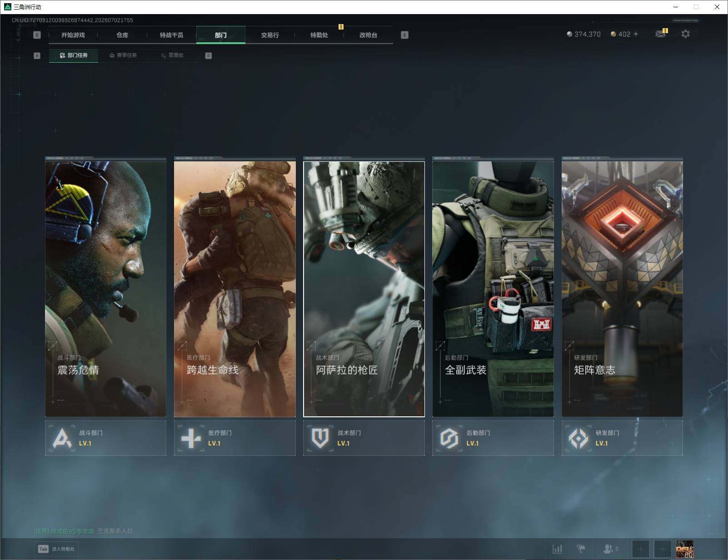
Task: Click the flag icon in bottom bar
Action: coord(581,549)
